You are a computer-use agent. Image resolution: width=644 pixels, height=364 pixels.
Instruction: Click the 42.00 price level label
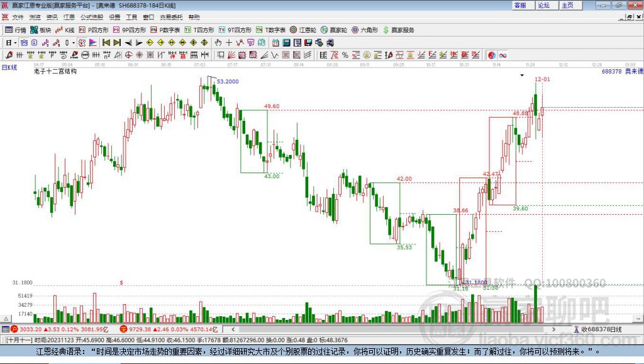(404, 178)
